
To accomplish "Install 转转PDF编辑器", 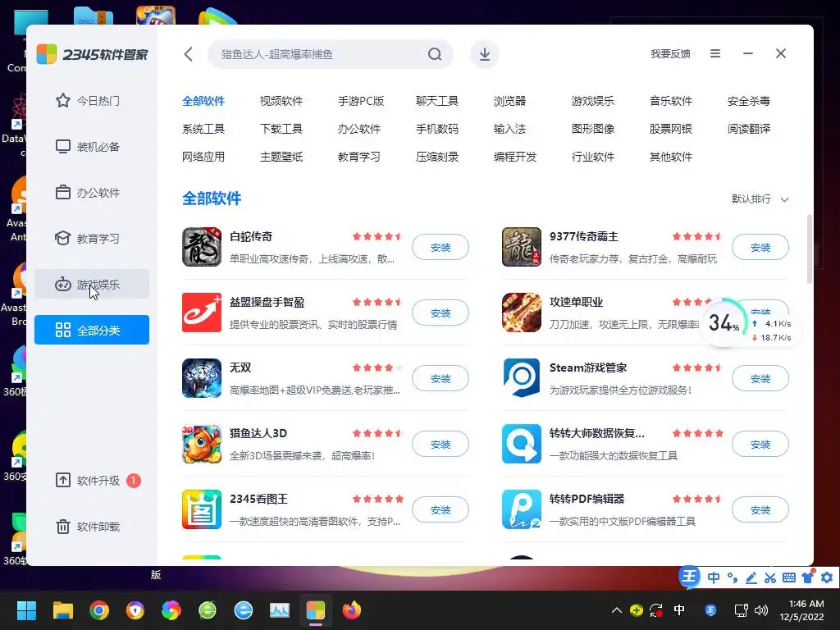I will (760, 510).
